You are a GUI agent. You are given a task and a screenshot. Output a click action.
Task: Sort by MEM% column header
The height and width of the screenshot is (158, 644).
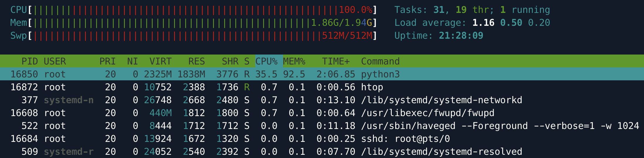pos(294,61)
